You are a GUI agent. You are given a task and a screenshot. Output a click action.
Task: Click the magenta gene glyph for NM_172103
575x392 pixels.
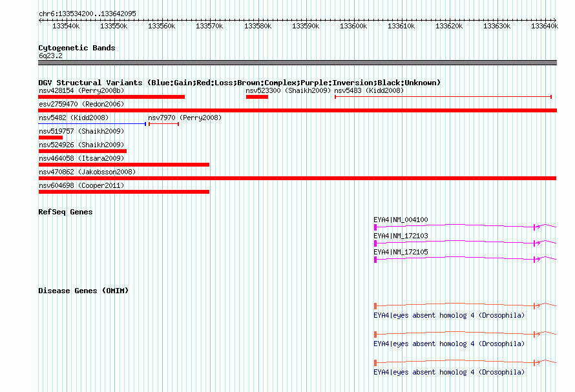(465, 243)
